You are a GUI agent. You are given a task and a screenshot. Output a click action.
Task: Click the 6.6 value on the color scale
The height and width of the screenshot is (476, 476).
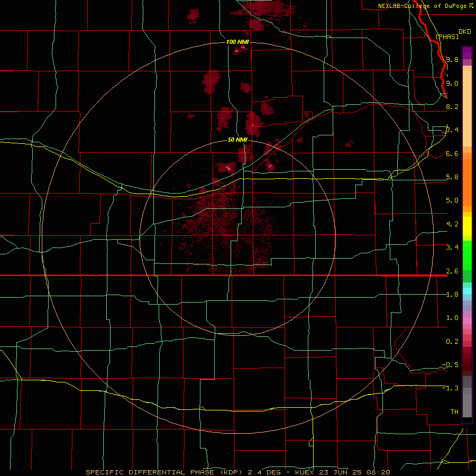pyautogui.click(x=452, y=153)
